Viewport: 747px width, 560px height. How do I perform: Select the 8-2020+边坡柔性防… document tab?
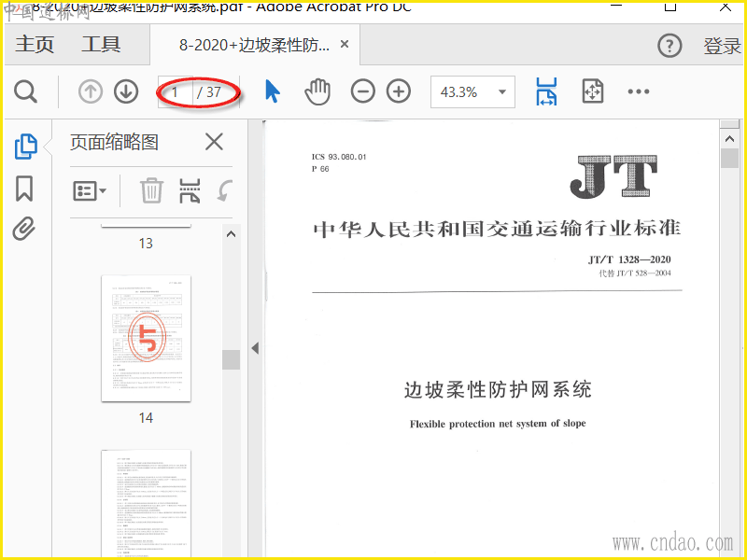[x=254, y=45]
